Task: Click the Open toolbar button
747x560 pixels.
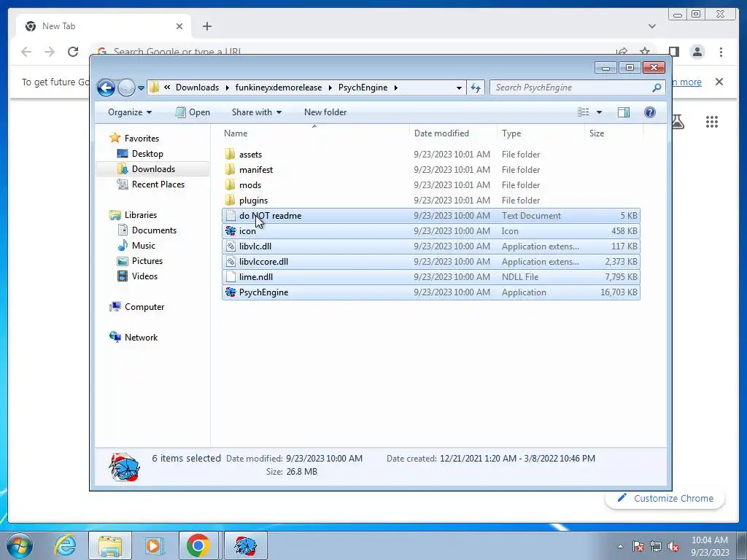Action: pyautogui.click(x=193, y=112)
